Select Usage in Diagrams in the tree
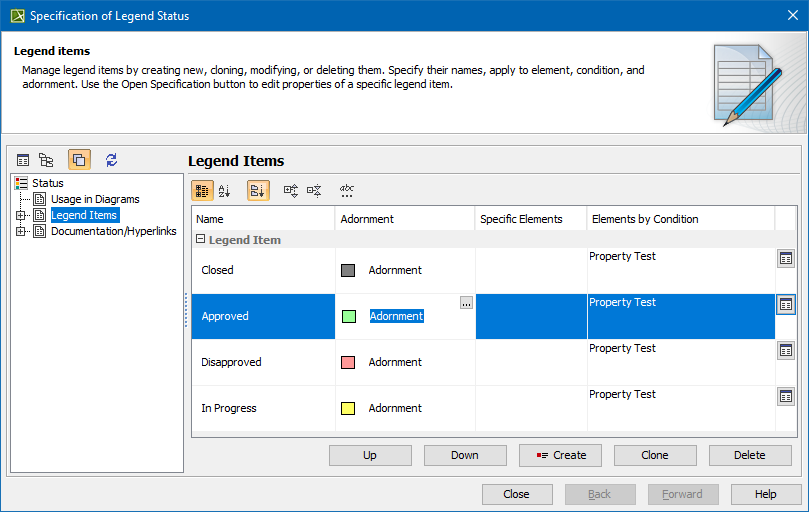The height and width of the screenshot is (512, 809). pyautogui.click(x=95, y=199)
